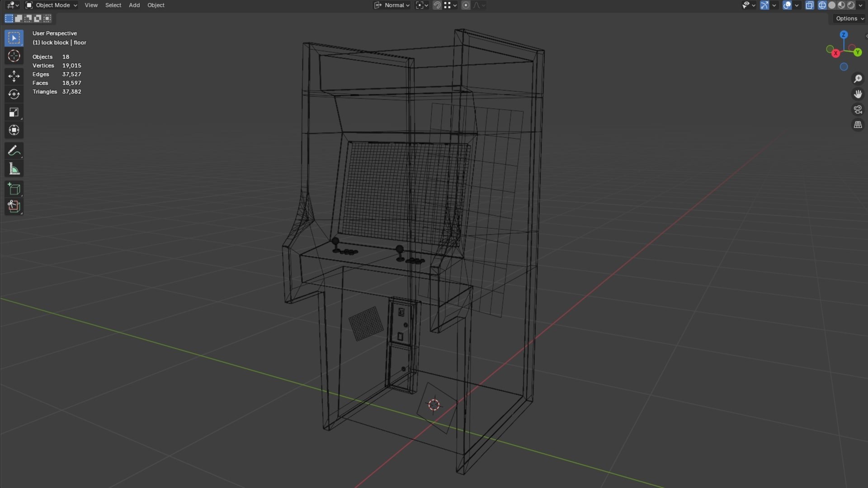Toggle proportional editing
868x488 pixels.
point(466,5)
